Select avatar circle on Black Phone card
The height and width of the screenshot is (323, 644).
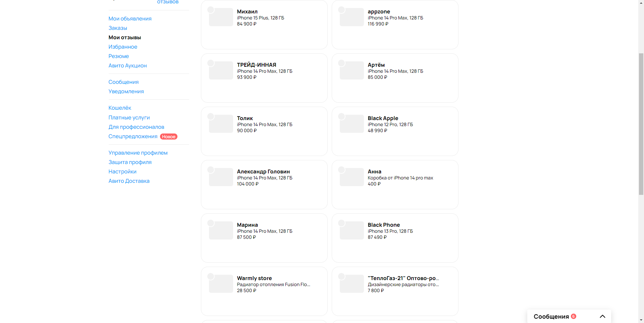tap(341, 223)
